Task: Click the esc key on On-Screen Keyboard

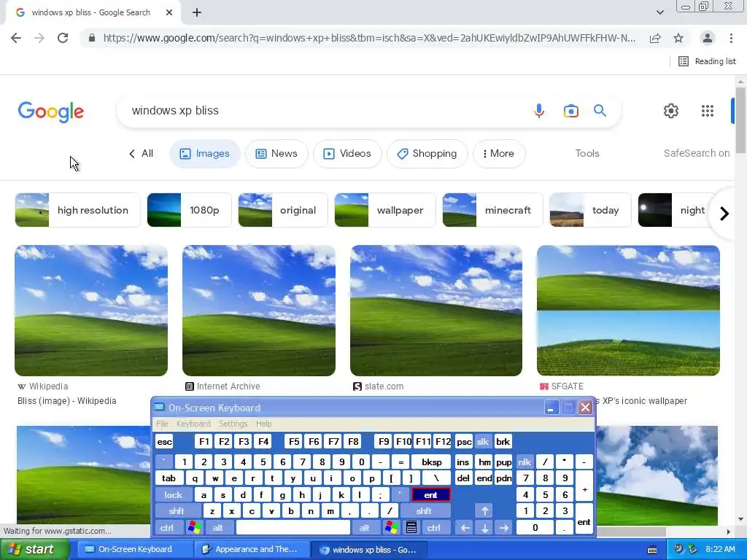Action: click(164, 442)
